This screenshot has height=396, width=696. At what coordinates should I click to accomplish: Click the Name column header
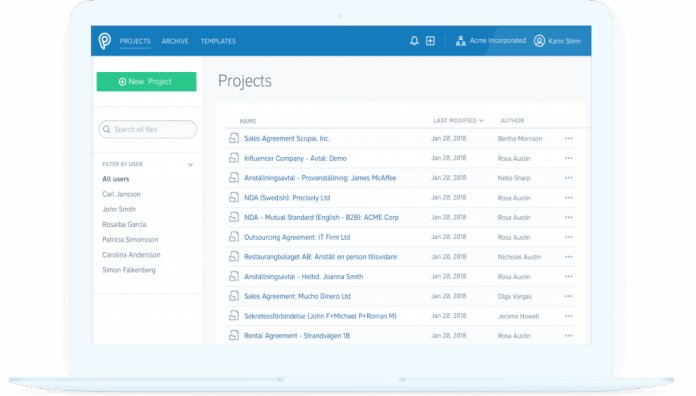click(248, 121)
